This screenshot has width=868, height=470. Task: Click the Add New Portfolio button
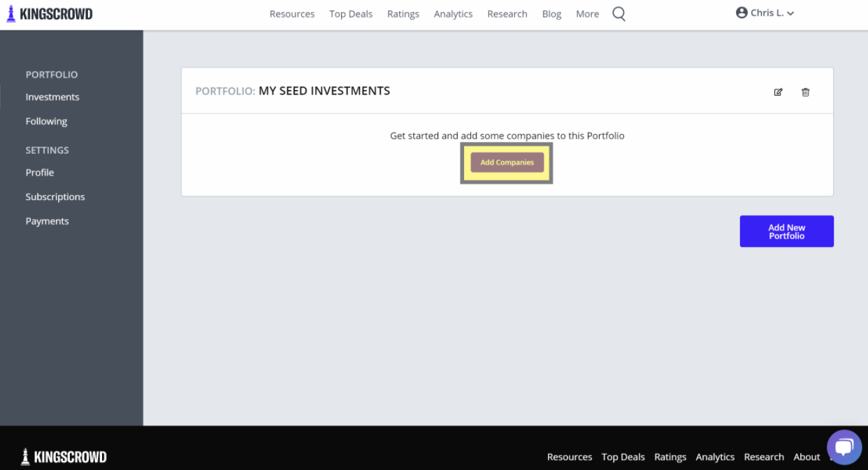[x=787, y=232]
